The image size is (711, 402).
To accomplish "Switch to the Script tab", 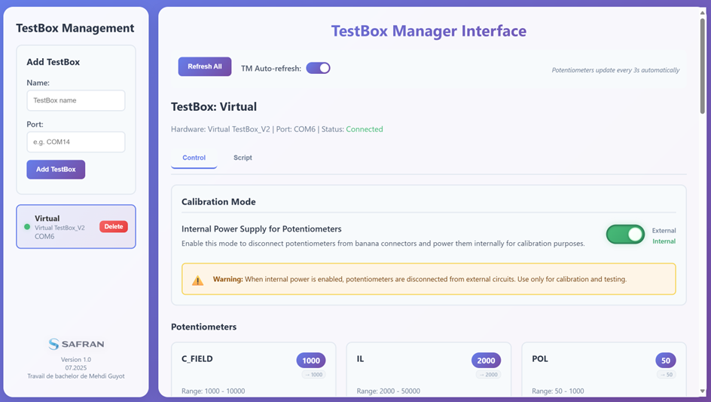I will pyautogui.click(x=242, y=158).
